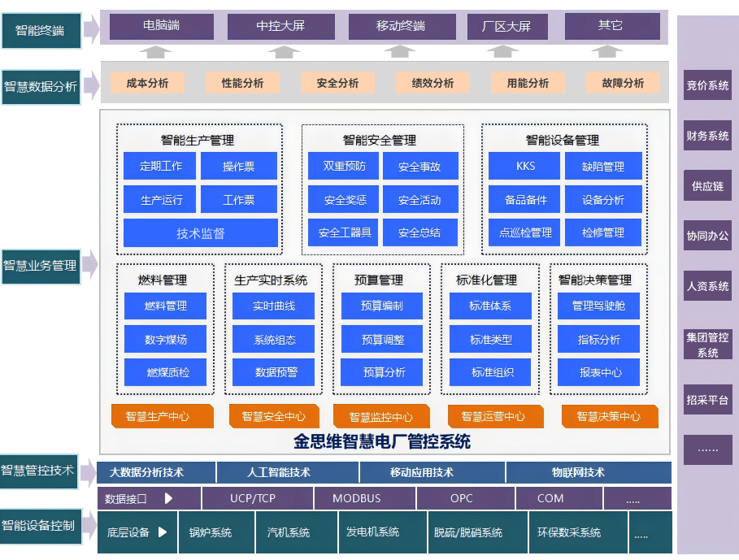The image size is (739, 560).
Task: Open the 安全事故 module
Action: click(420, 166)
